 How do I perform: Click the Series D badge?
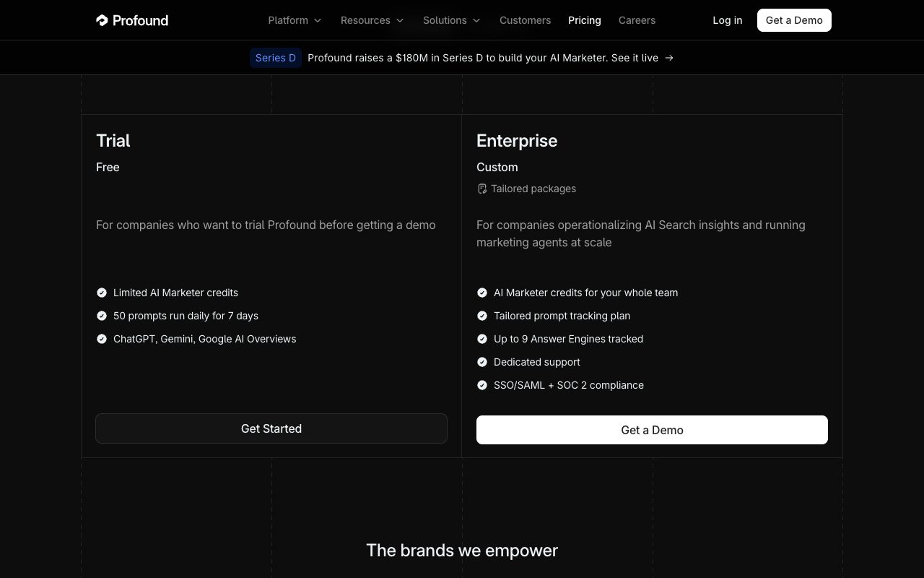tap(276, 58)
